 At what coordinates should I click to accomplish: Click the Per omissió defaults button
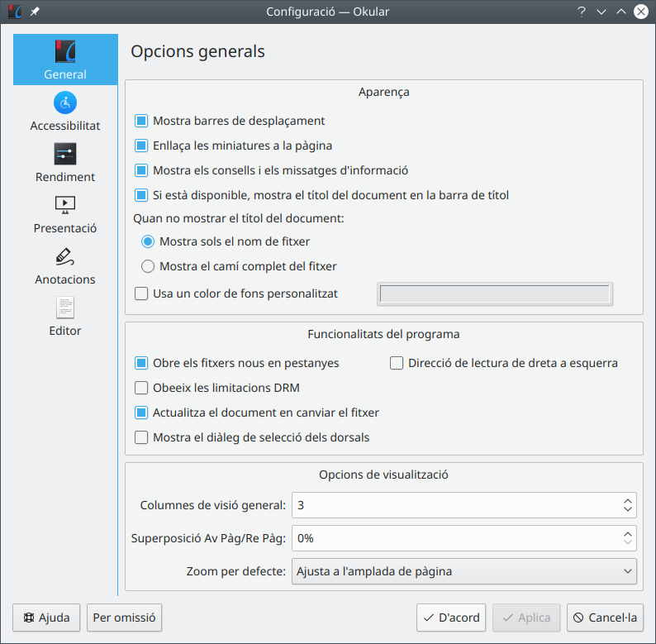pos(124,618)
